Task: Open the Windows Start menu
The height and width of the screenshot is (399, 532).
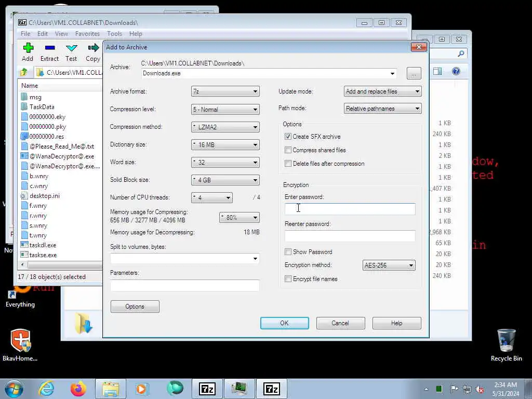Action: point(14,389)
